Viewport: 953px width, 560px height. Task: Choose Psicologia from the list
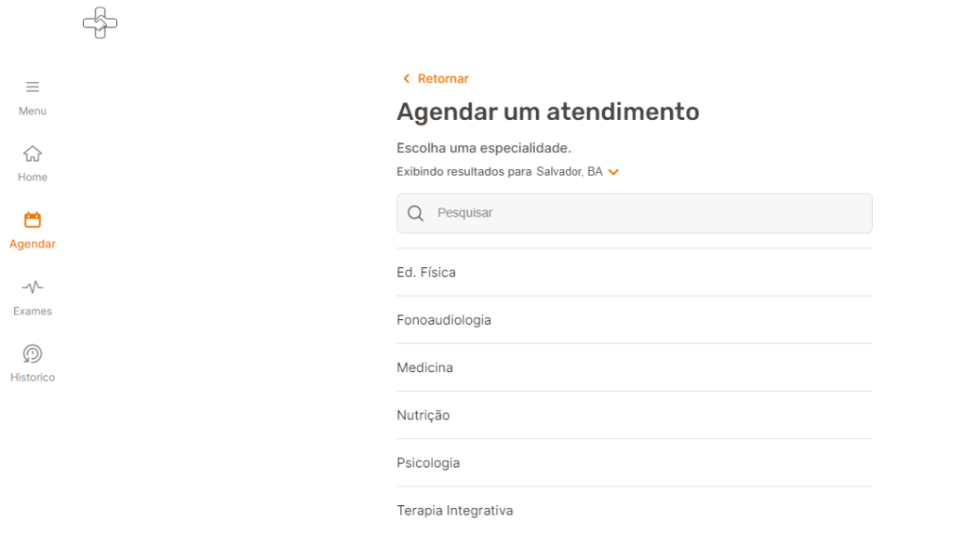click(x=635, y=463)
